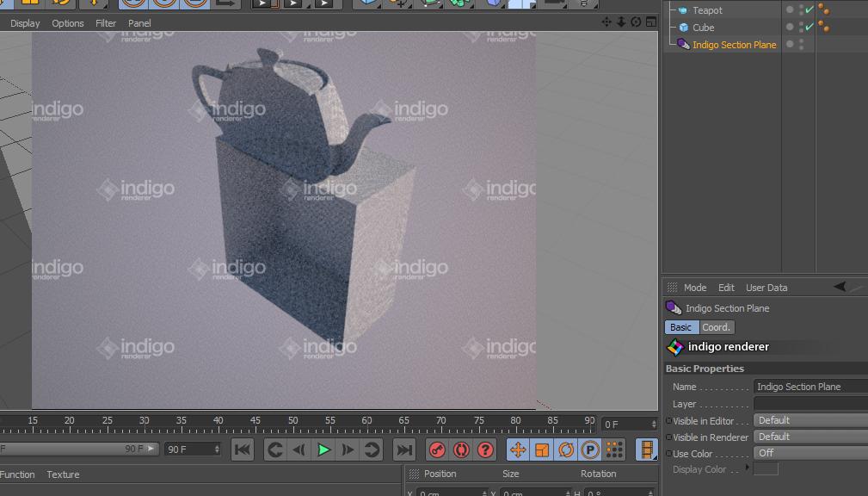Click the viewport zoom camera icon
868x496 pixels.
click(621, 22)
